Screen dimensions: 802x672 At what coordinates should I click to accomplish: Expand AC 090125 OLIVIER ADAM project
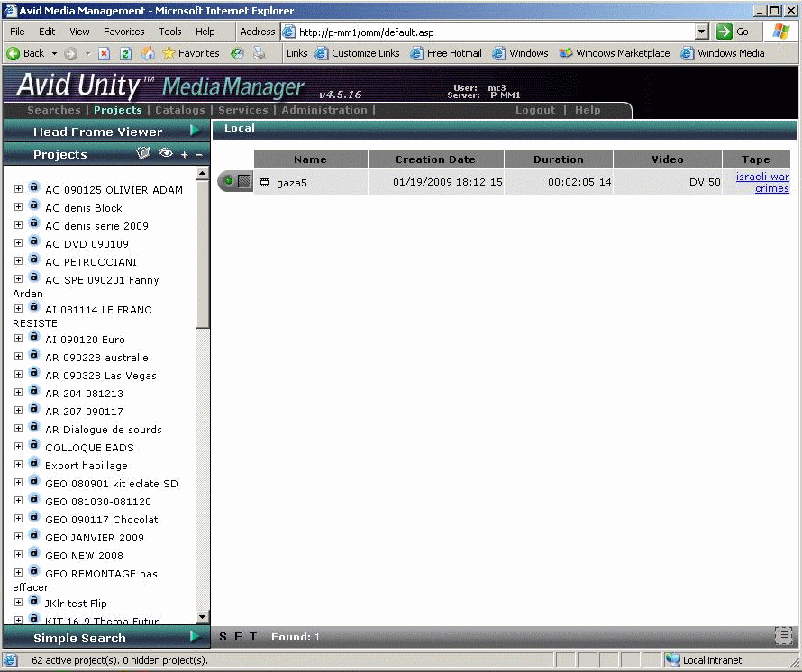point(18,188)
